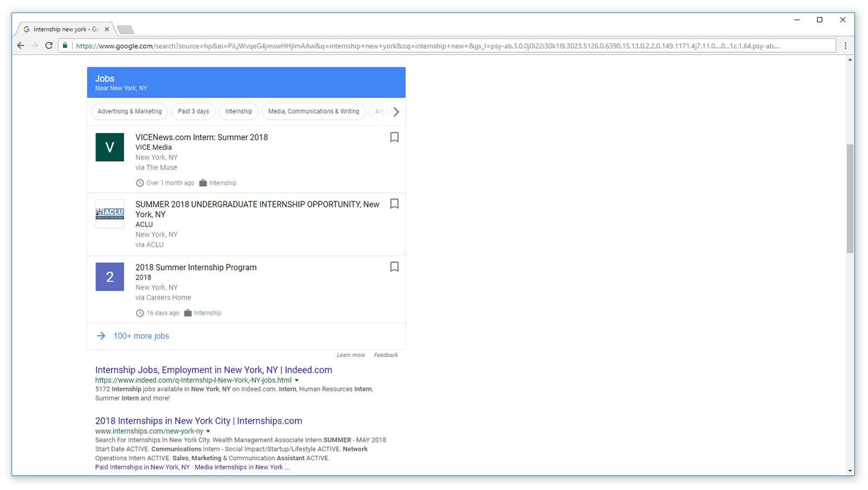Select the 'Advertising & Marketing' filter chip
Image resolution: width=868 pixels, height=490 pixels.
pos(130,111)
